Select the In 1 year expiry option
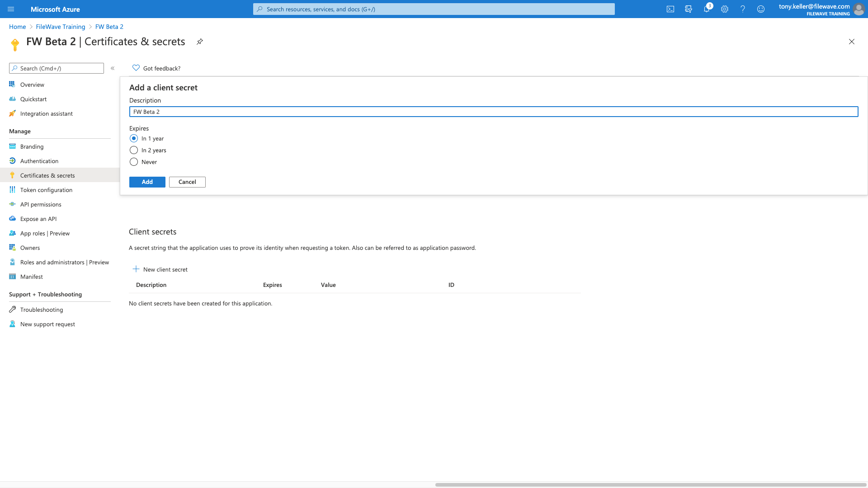 click(133, 138)
